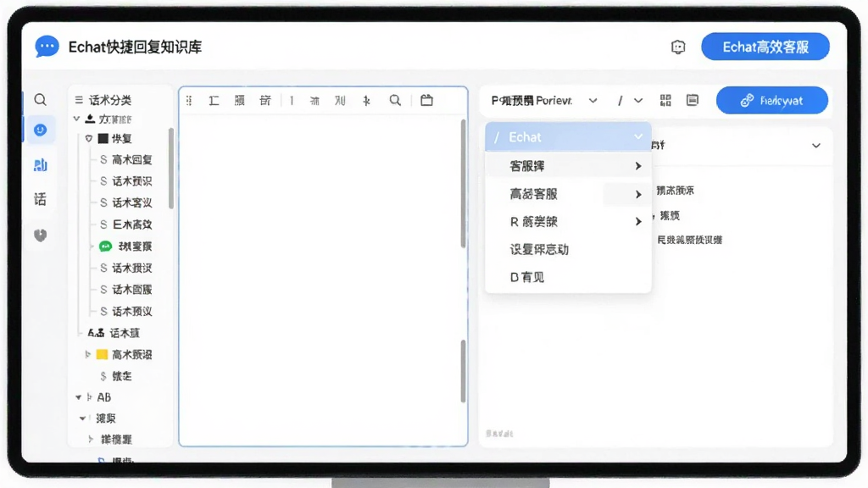
Task: Select the blue smiley face sidebar icon
Action: point(40,130)
